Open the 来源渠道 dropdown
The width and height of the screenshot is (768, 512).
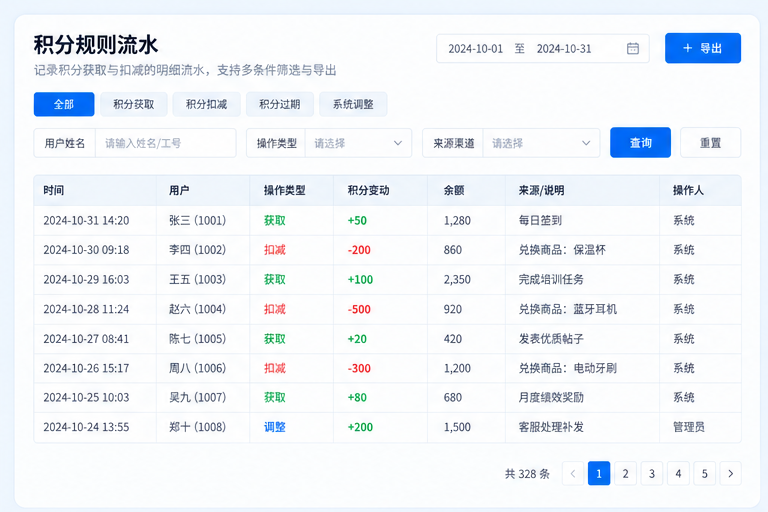[541, 143]
